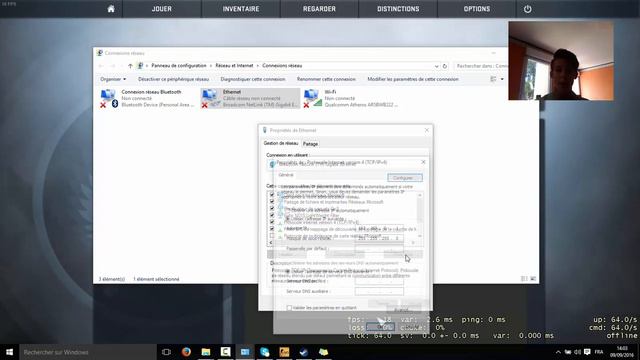Click the volume tray icon
Screen dimensions: 640x360
coord(577,352)
